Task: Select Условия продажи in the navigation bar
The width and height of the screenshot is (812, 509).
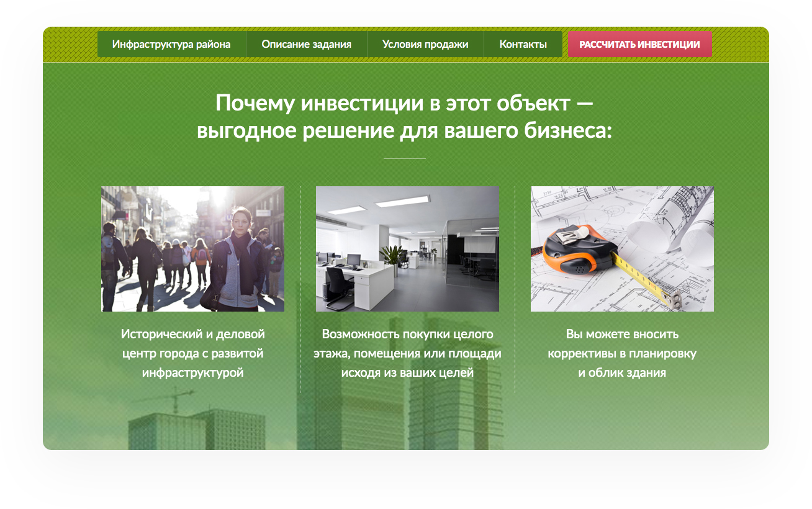Action: (x=425, y=45)
